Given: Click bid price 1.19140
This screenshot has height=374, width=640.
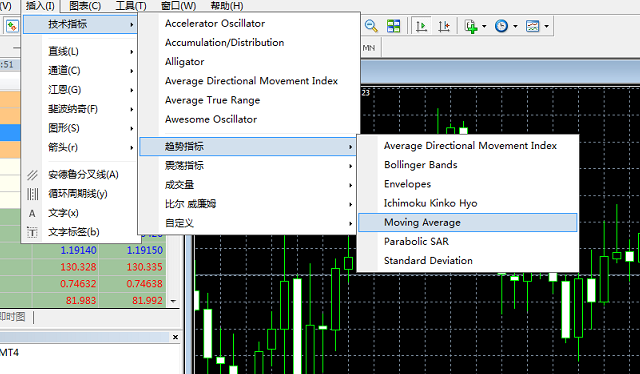Looking at the screenshot, I should tap(78, 250).
